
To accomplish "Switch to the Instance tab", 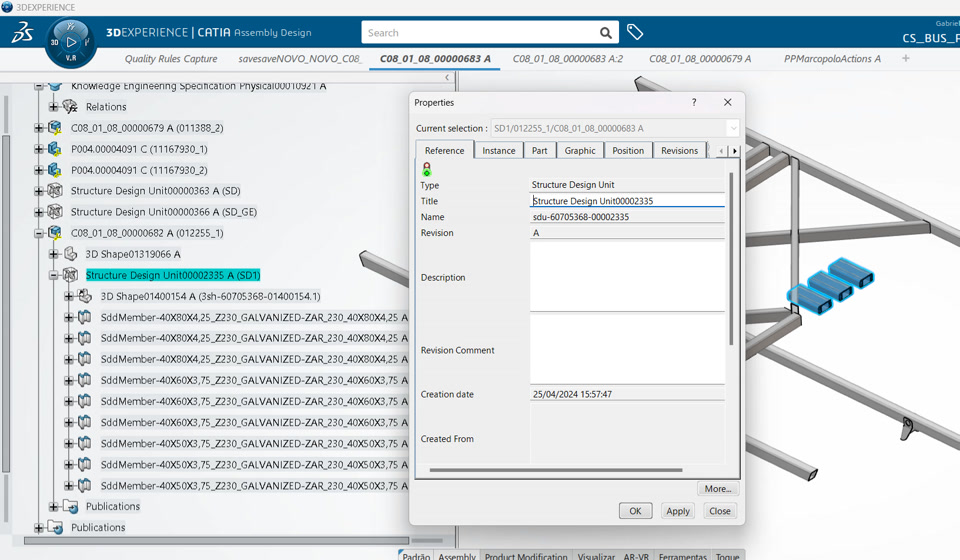I will (x=498, y=151).
